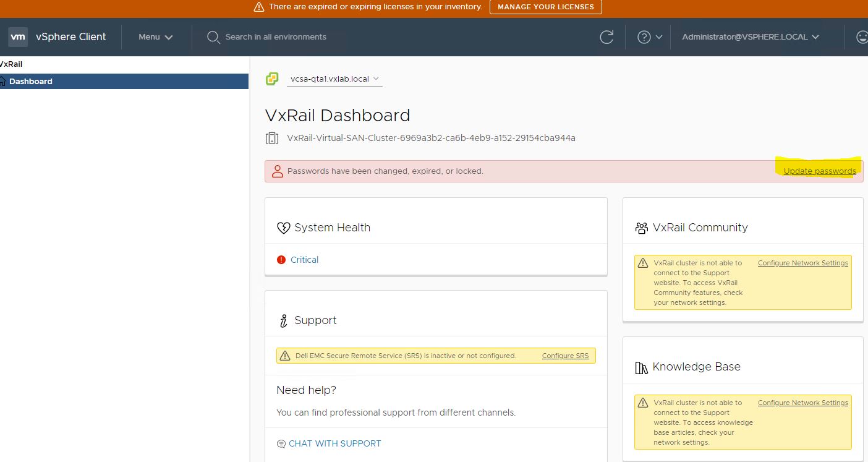Expand the Administrator@VSPHERE.LOCAL account dropdown
This screenshot has height=462, width=868.
[x=749, y=36]
